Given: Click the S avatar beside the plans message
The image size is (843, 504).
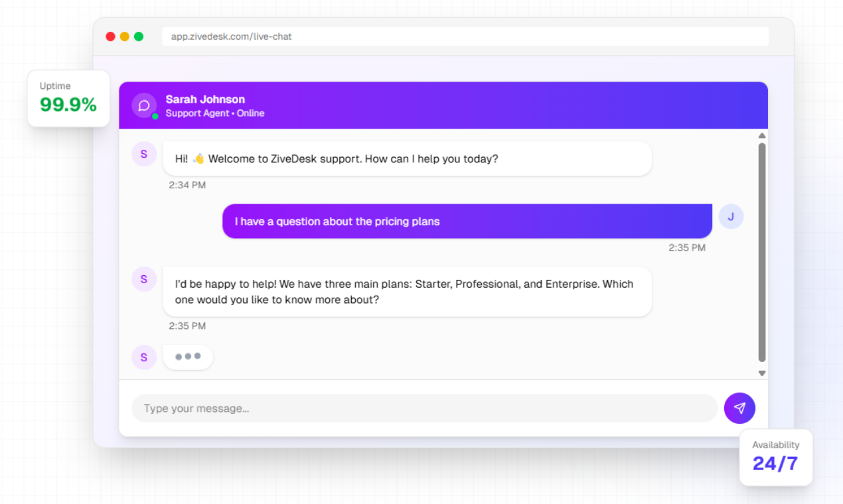Looking at the screenshot, I should click(144, 279).
